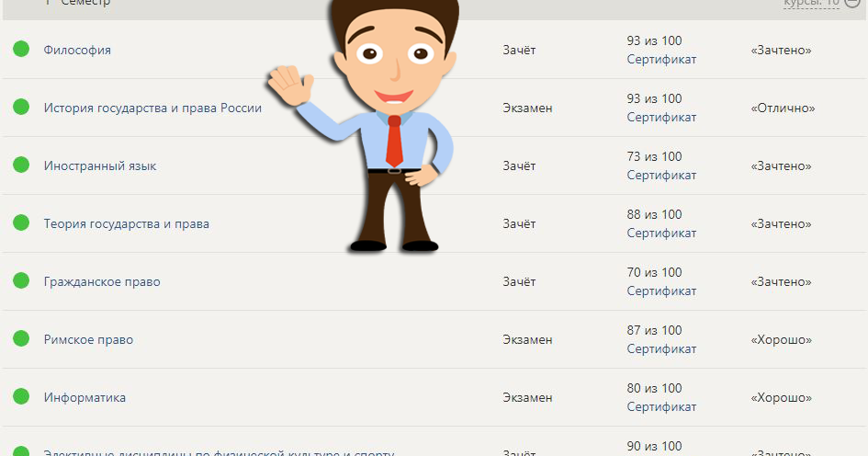The width and height of the screenshot is (868, 456).
Task: Click «Хорошо» grade for Информатика
Action: [x=781, y=397]
